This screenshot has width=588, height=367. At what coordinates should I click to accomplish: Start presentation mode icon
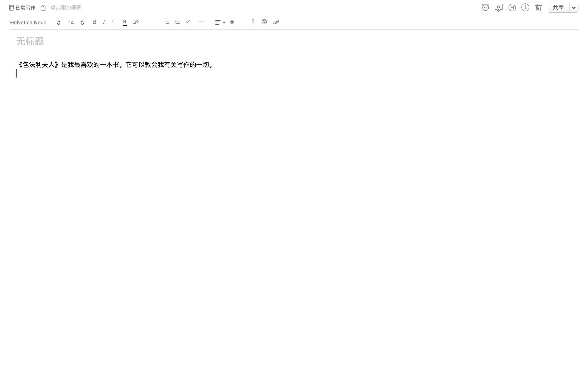click(498, 8)
